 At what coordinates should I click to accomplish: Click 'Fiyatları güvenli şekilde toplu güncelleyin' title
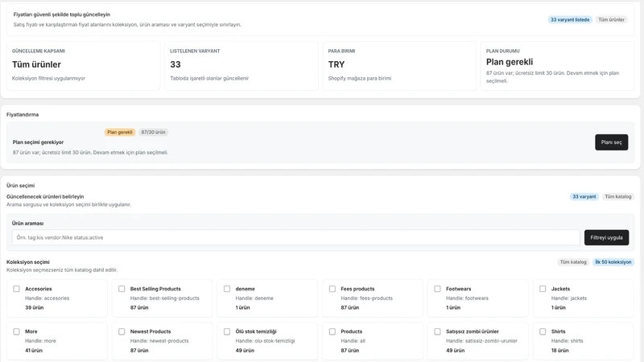62,14
